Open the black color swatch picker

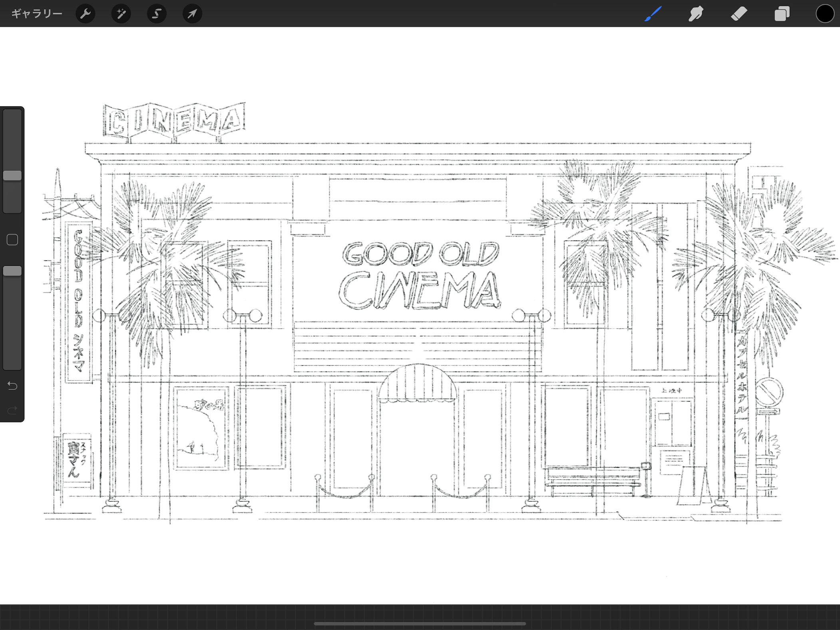[825, 14]
